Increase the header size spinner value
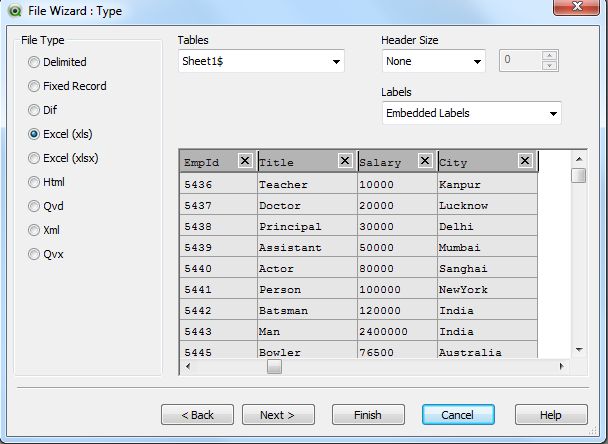The width and height of the screenshot is (608, 444). pyautogui.click(x=549, y=55)
